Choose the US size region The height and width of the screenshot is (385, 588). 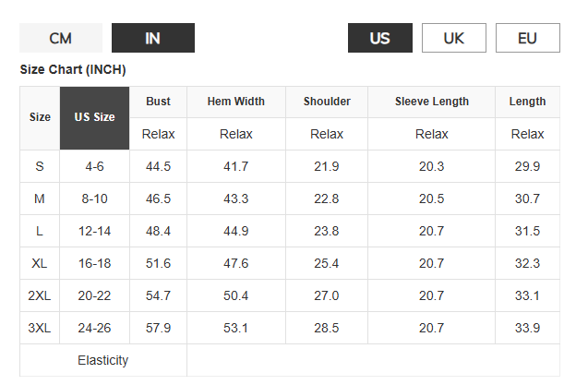coord(380,38)
